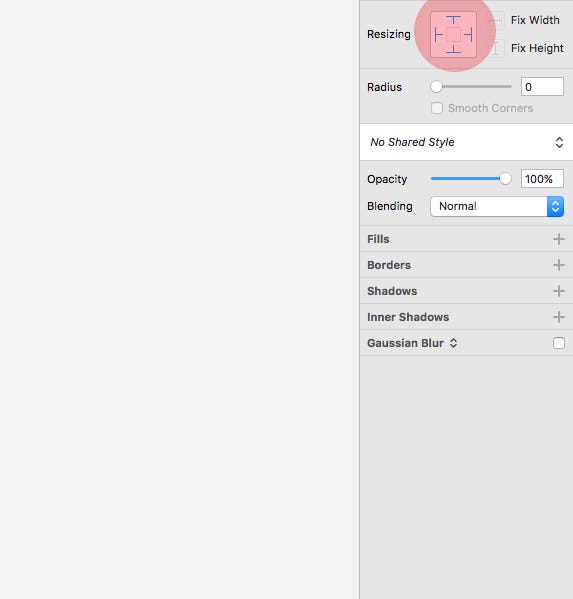573x599 pixels.
Task: Add a new fill with the Fills plus icon
Action: point(559,239)
